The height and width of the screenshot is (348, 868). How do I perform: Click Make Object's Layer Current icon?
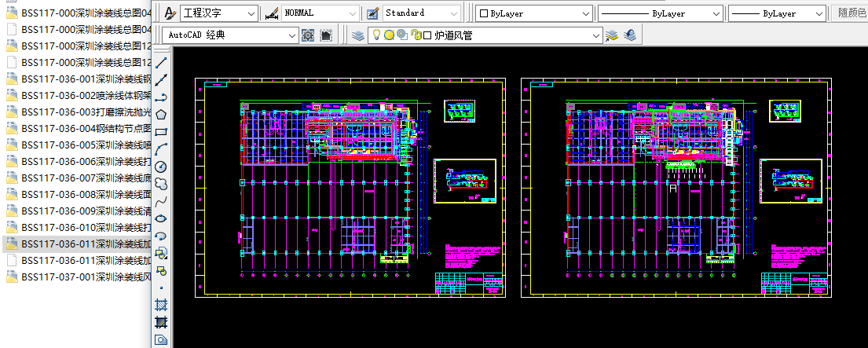point(611,35)
